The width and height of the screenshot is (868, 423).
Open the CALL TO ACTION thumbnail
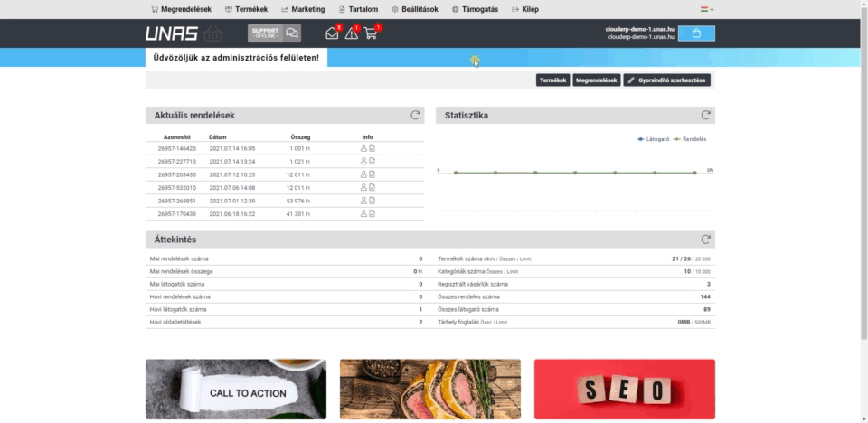click(x=236, y=390)
